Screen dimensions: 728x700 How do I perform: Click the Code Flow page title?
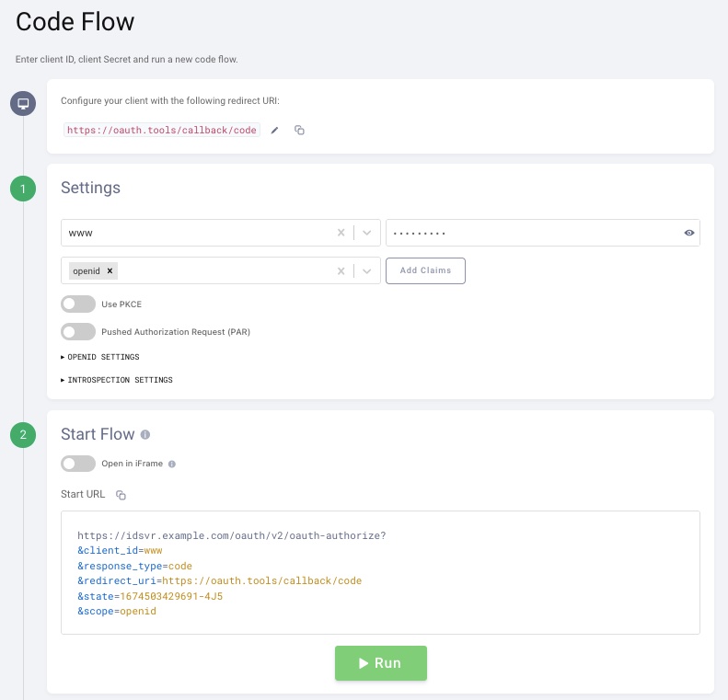pyautogui.click(x=75, y=22)
